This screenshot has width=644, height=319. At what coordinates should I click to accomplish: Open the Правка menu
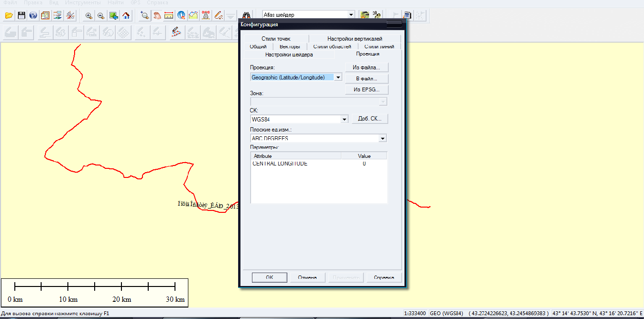tap(33, 3)
